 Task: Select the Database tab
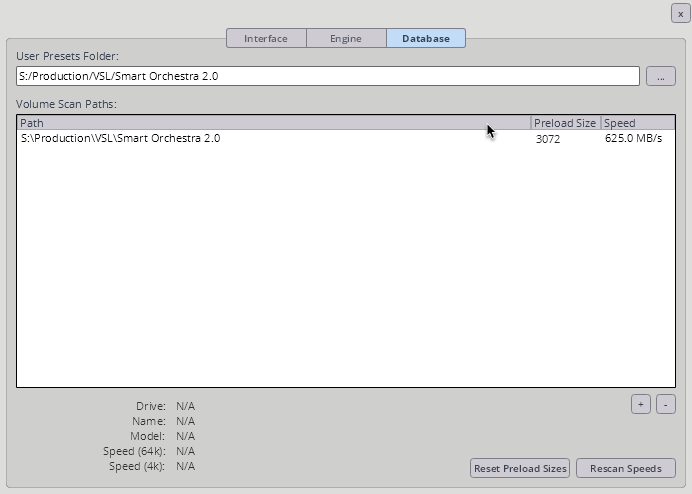click(x=426, y=38)
